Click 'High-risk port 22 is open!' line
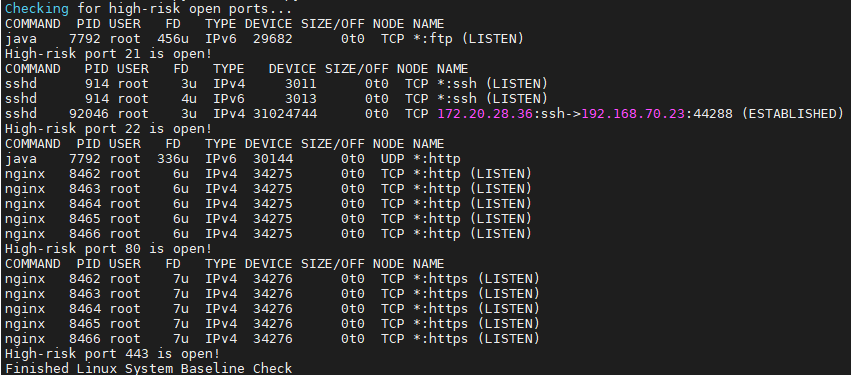 [x=109, y=129]
